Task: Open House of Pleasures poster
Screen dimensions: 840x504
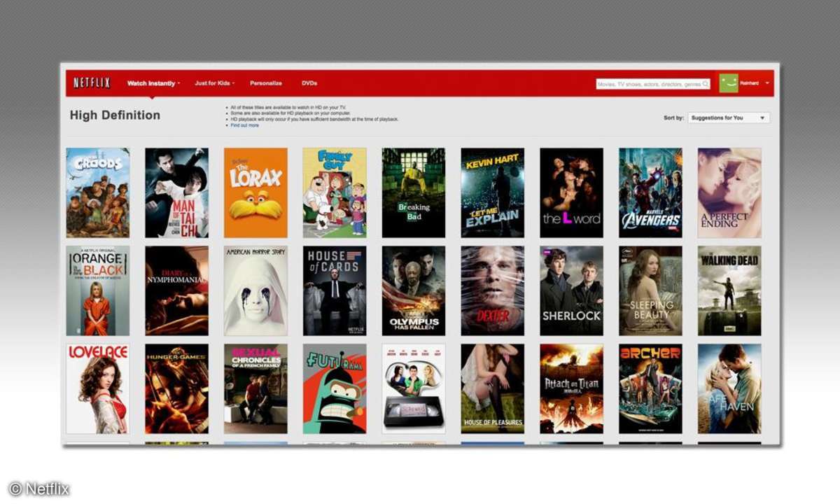Action: tap(493, 388)
